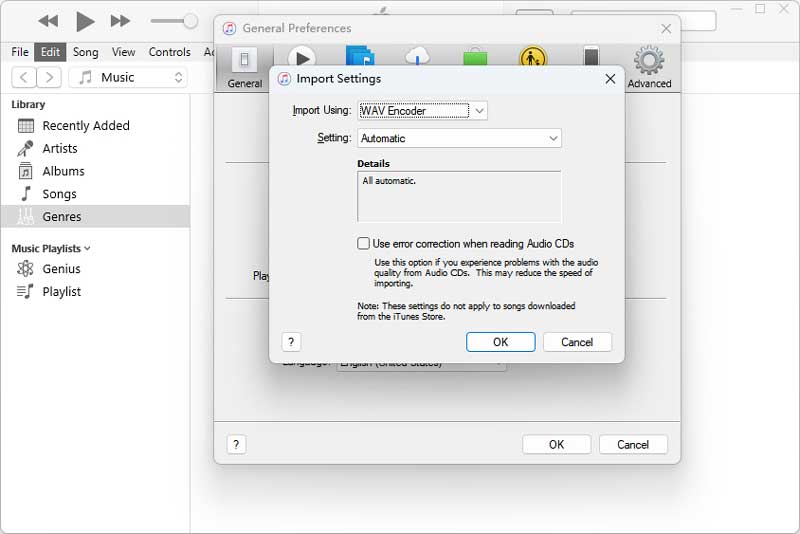This screenshot has width=800, height=534.
Task: Click the Recently Added library item
Action: (x=85, y=126)
